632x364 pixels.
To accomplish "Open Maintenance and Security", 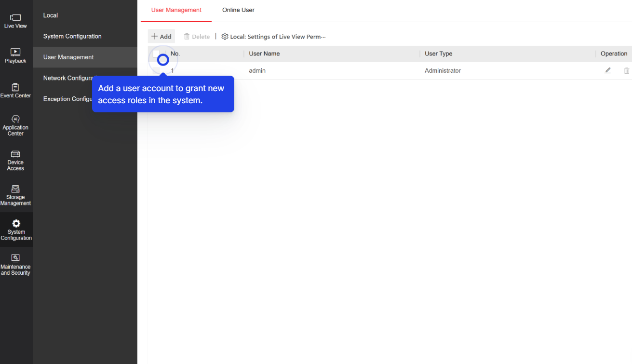I will tap(15, 264).
